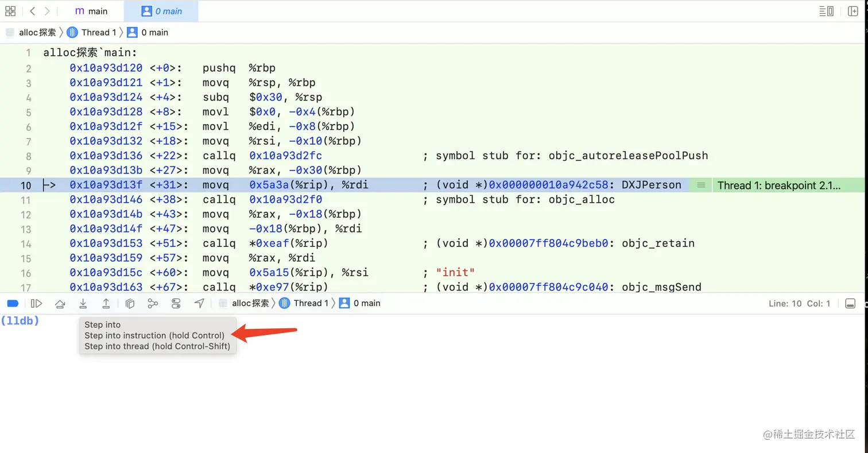Click the "init" string comment on line 16
The width and height of the screenshot is (868, 453).
pyautogui.click(x=456, y=272)
